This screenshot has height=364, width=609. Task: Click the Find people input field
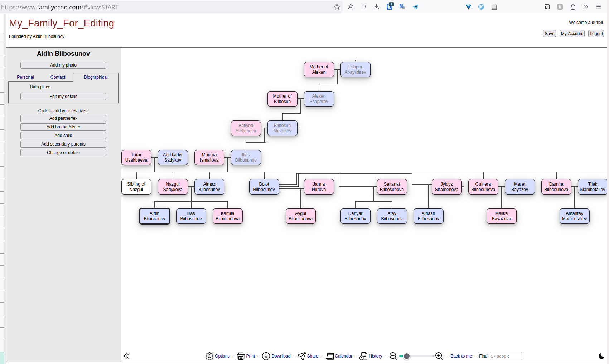tap(506, 356)
